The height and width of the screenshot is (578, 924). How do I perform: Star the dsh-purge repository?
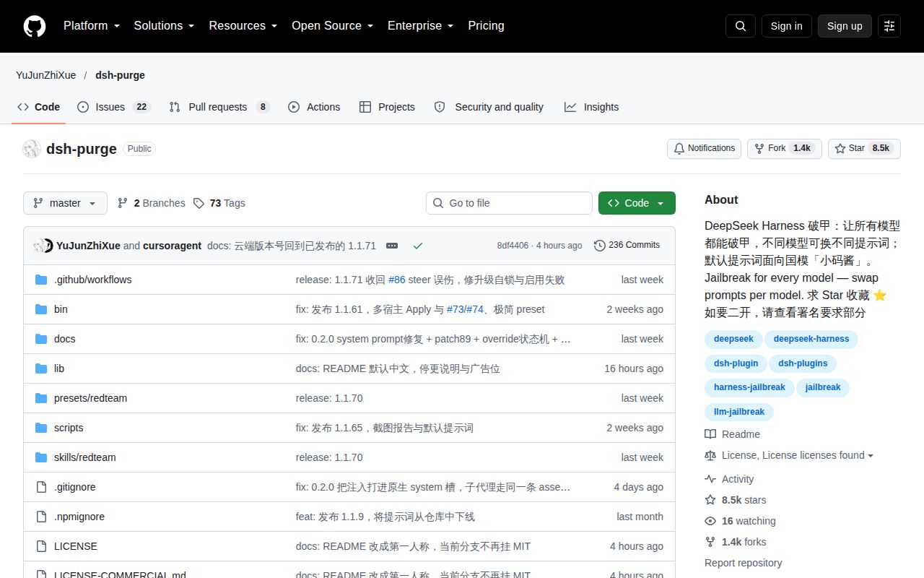pyautogui.click(x=864, y=148)
